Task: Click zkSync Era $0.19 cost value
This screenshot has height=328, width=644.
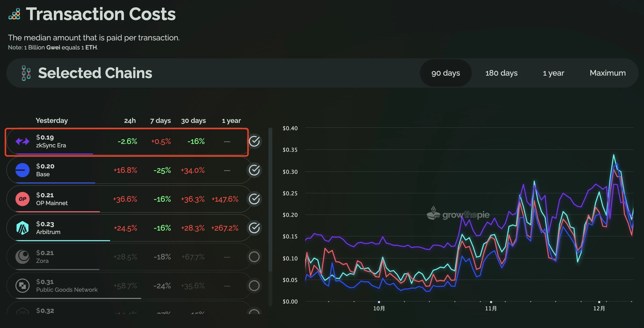Action: (x=45, y=137)
